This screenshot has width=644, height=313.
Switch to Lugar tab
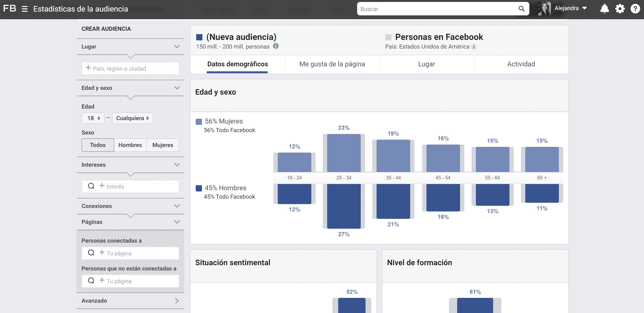click(426, 64)
